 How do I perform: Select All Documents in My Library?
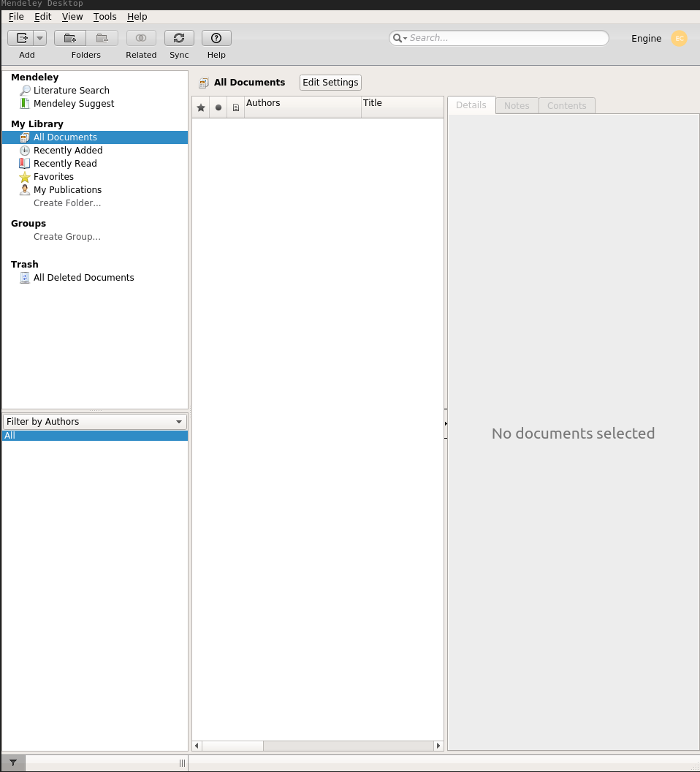(95, 137)
